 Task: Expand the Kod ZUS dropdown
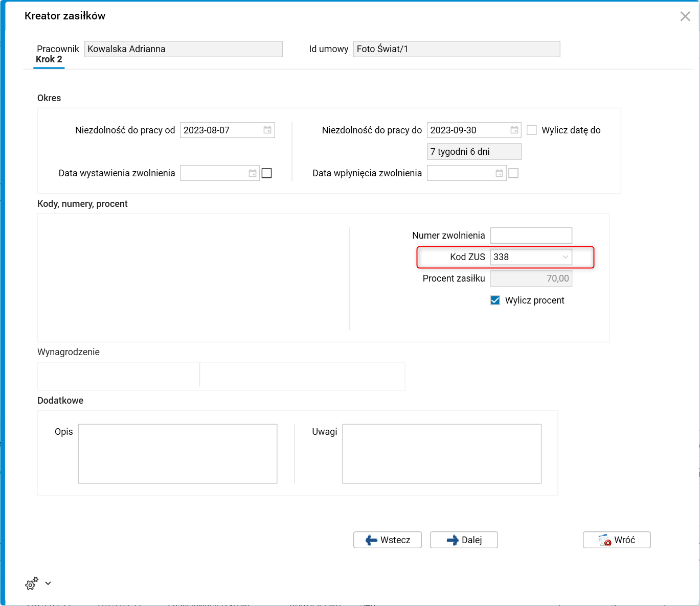[x=565, y=257]
